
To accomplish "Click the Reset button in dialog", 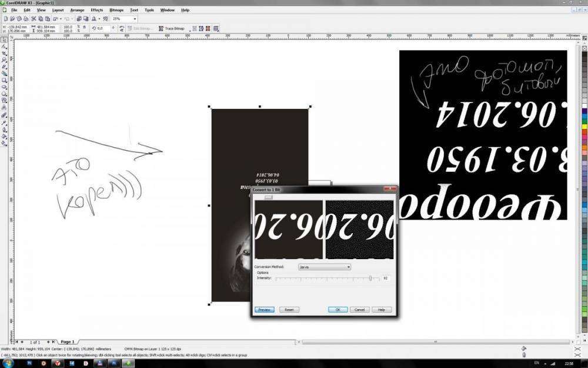I will pos(289,310).
